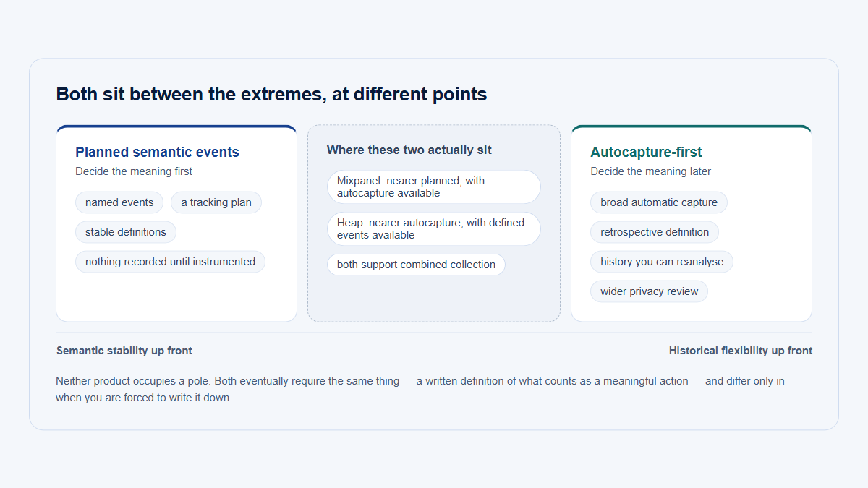The height and width of the screenshot is (488, 868).
Task: Click the Mixpanel nearer planned chip
Action: 434,187
